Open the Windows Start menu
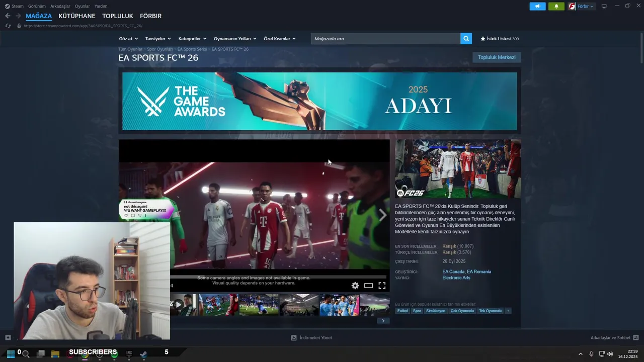Viewport: 644px width, 362px height. pyautogui.click(x=11, y=354)
